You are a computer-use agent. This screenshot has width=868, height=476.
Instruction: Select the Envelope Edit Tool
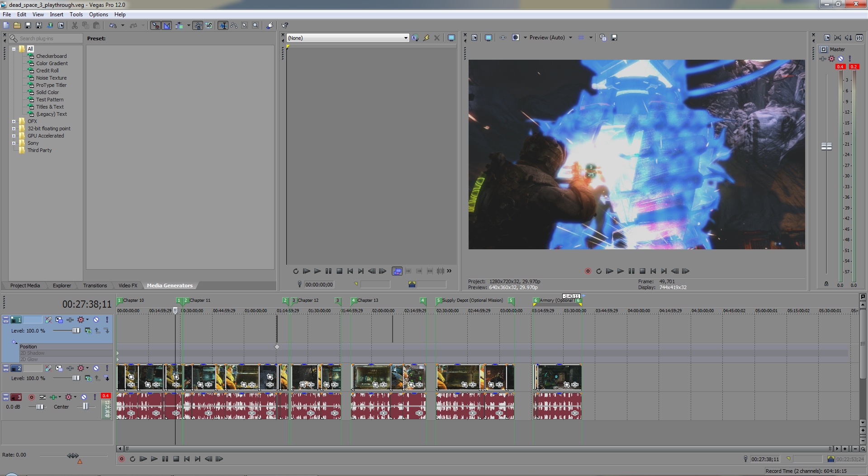[234, 25]
